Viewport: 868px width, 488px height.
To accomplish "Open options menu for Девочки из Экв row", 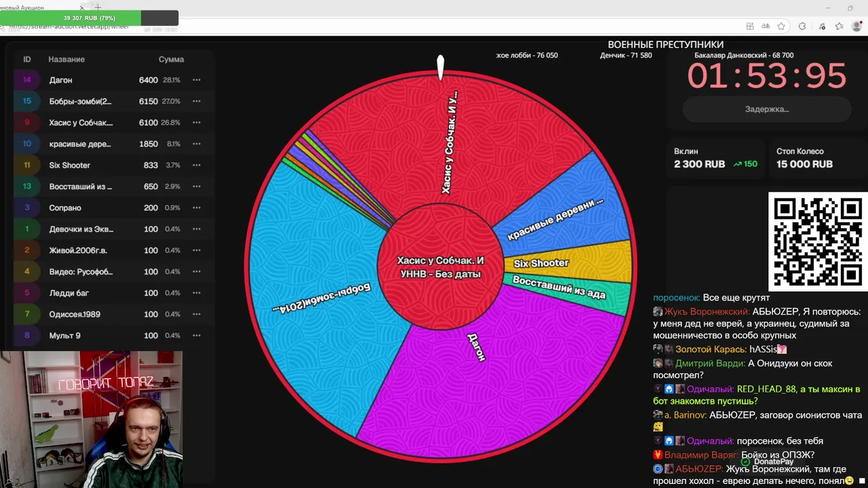I will [196, 229].
